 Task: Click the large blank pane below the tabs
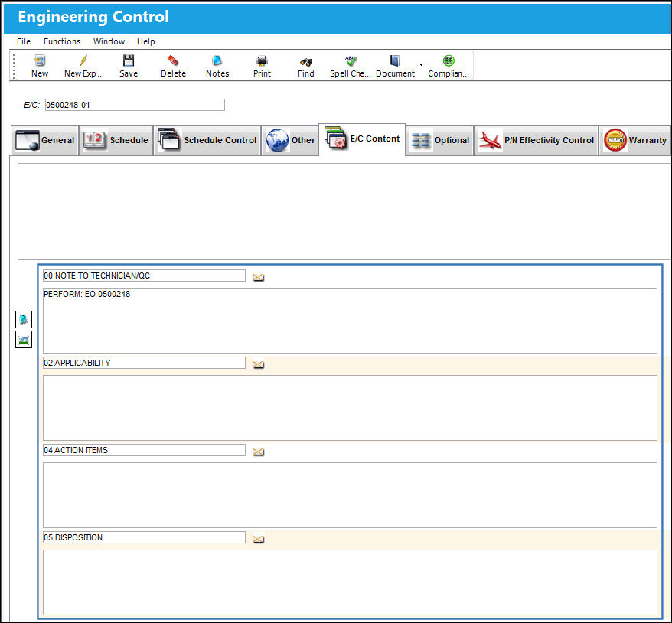[x=344, y=211]
